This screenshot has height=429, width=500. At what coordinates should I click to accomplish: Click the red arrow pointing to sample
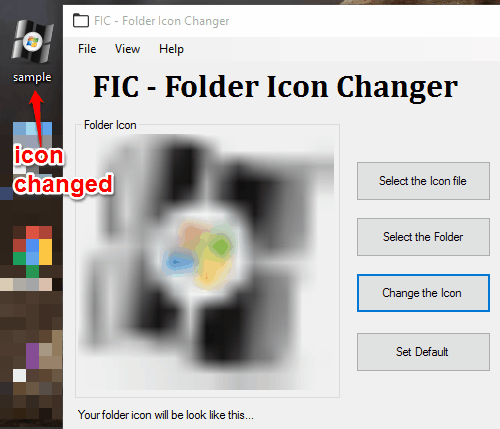point(37,118)
